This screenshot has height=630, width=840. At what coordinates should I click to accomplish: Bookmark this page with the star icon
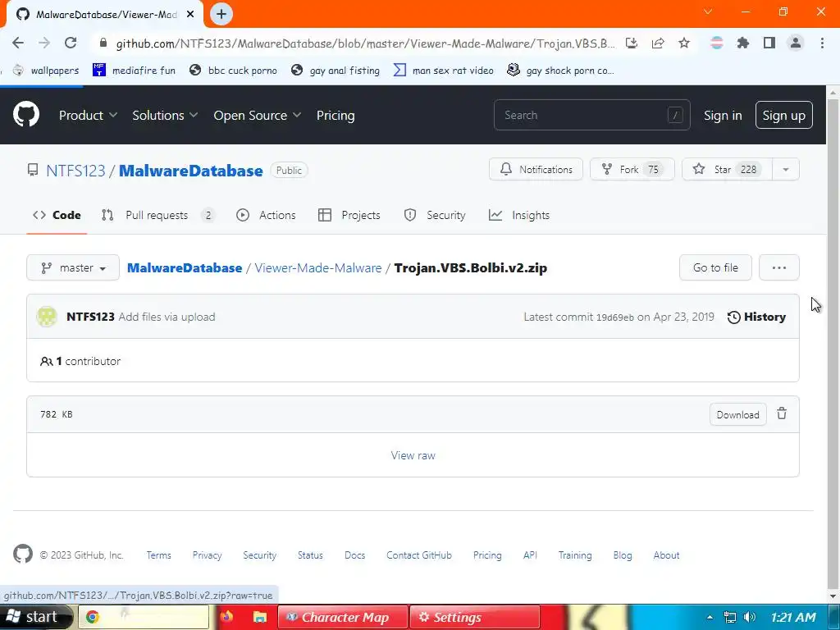pyautogui.click(x=684, y=43)
